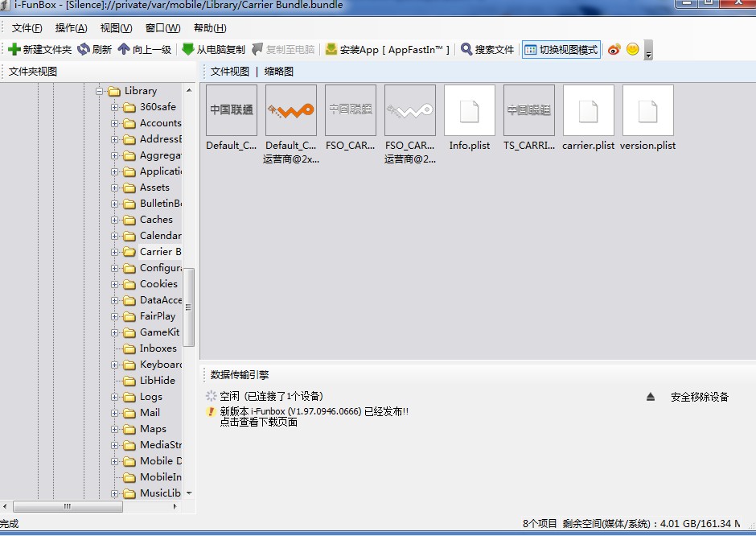
Task: Select the first FSO_CAR... text logo thumbnail
Action: [x=351, y=110]
